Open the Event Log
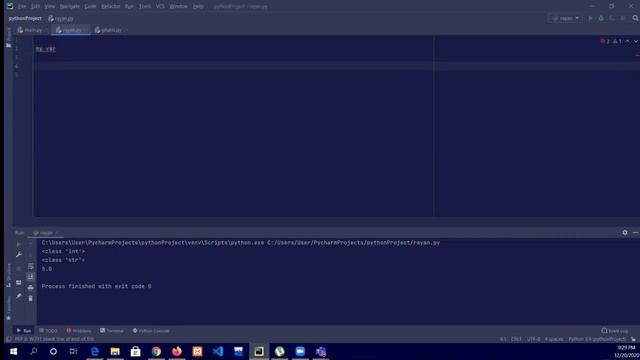Screen dimensions: 640x360 (x=615, y=331)
